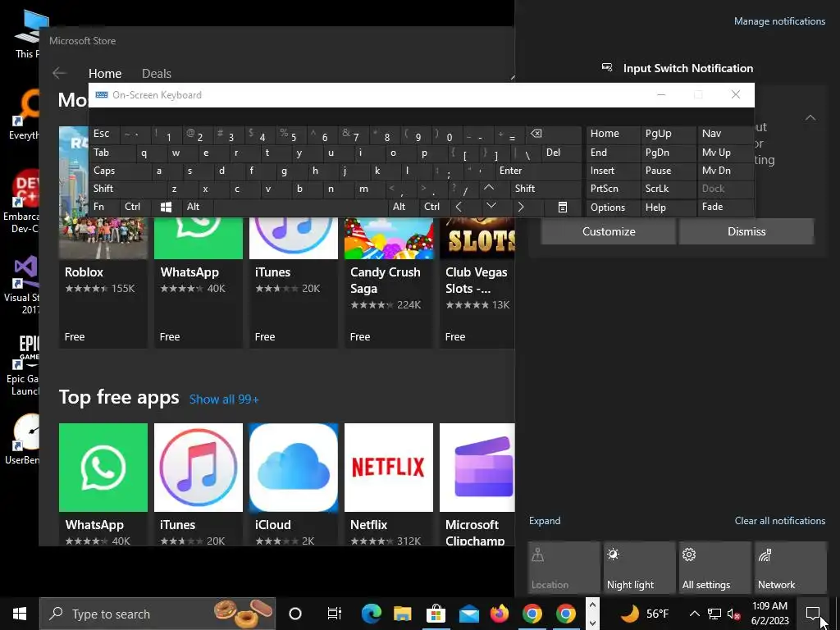Click Cortana circle icon on taskbar
The height and width of the screenshot is (630, 840).
[295, 614]
